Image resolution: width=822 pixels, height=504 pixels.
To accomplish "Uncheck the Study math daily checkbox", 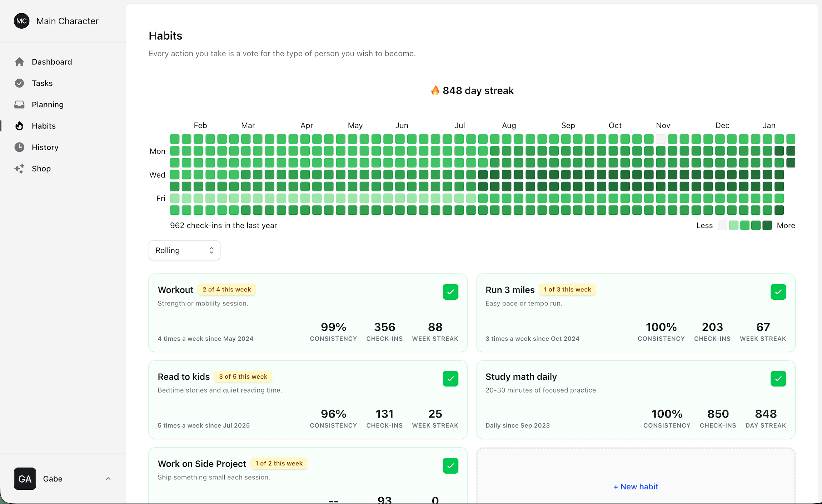I will pyautogui.click(x=778, y=379).
